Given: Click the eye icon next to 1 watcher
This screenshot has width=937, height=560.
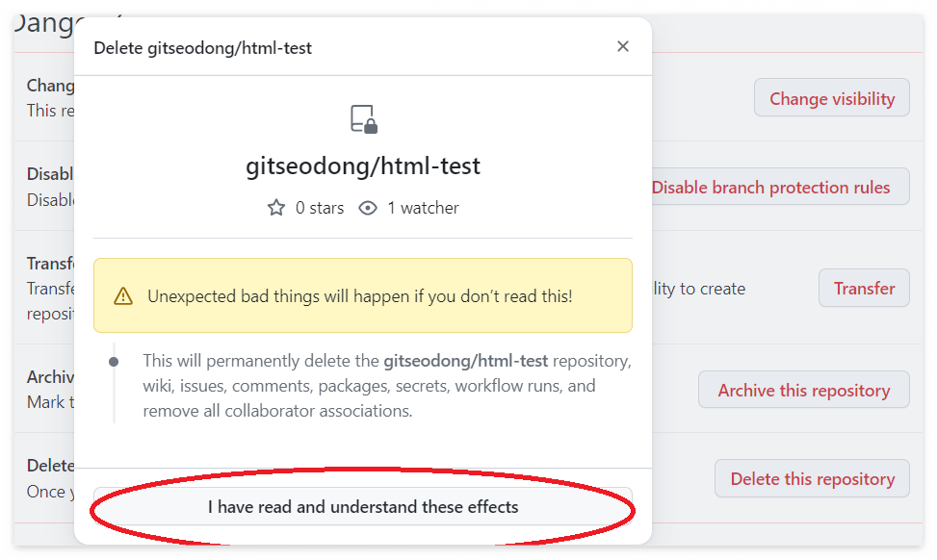Looking at the screenshot, I should tap(367, 207).
